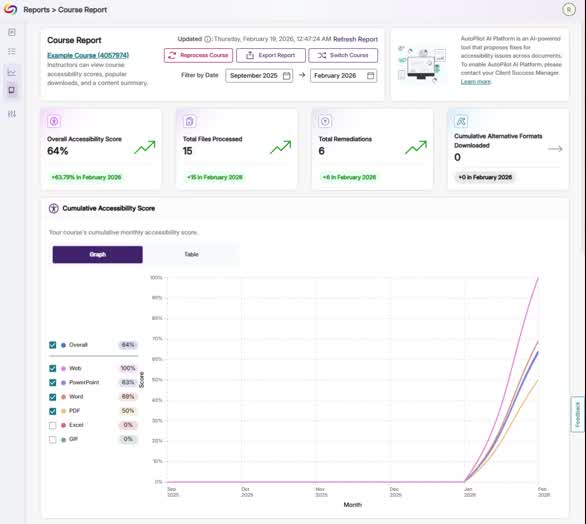586x524 pixels.
Task: Click the Overall legend blue color dot
Action: point(64,345)
